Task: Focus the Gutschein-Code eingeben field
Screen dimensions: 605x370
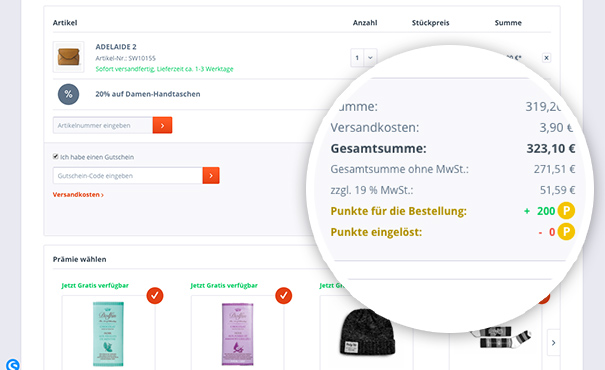Action: pyautogui.click(x=128, y=176)
